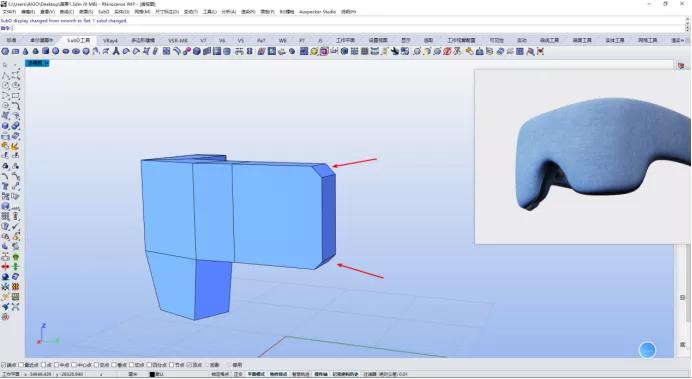The height and width of the screenshot is (379, 692).
Task: Click the rectangle tool in left sidebar
Action: click(15, 96)
